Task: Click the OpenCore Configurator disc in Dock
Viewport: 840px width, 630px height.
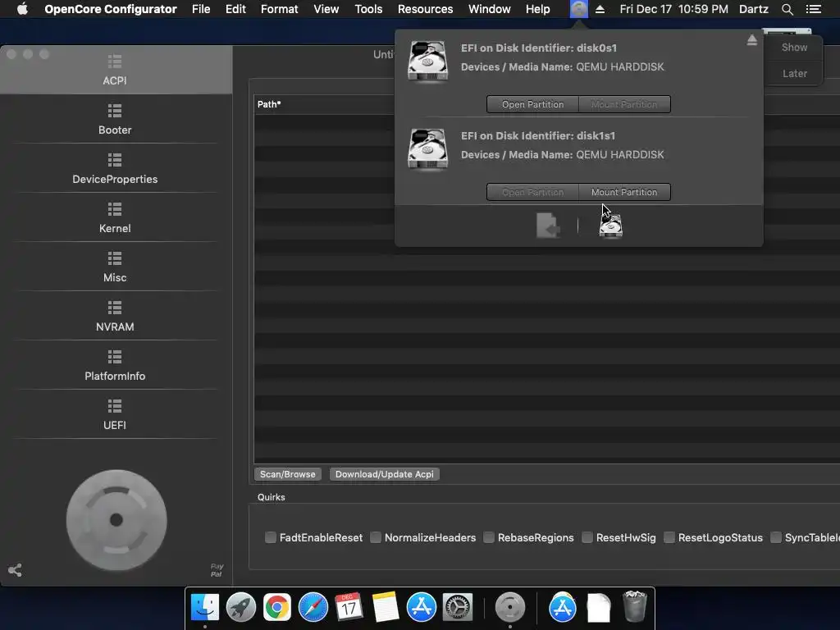Action: (x=510, y=607)
